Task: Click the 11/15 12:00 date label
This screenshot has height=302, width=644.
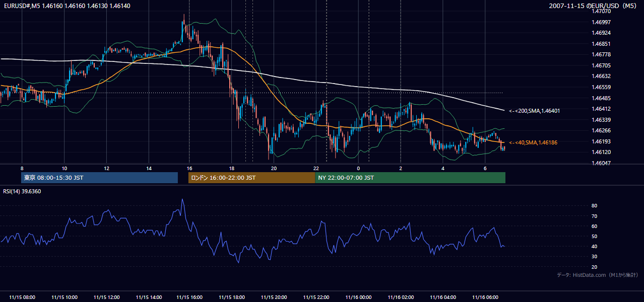Action: pos(106,297)
